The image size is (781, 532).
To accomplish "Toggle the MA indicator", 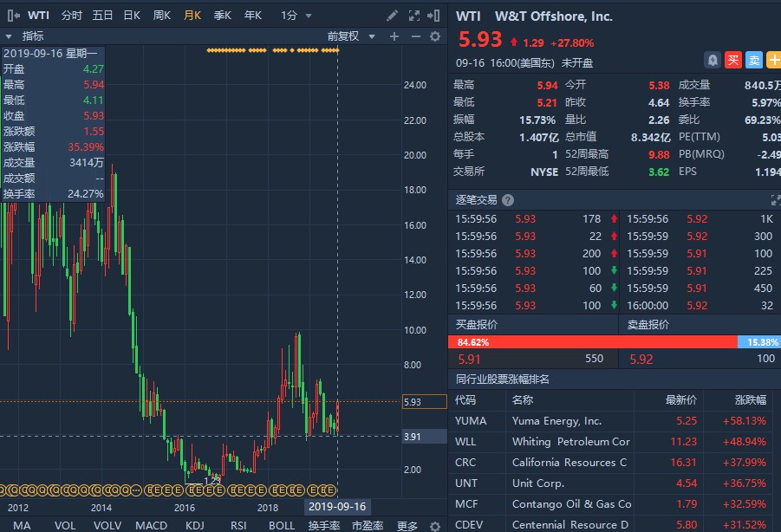I will (x=22, y=525).
